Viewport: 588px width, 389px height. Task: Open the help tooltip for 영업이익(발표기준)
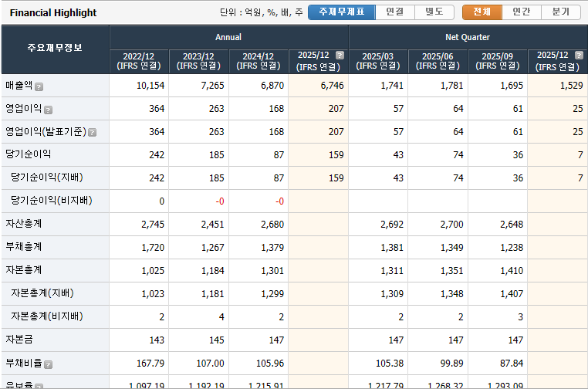(x=92, y=132)
